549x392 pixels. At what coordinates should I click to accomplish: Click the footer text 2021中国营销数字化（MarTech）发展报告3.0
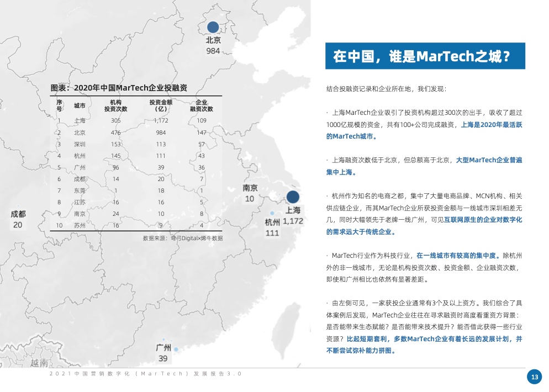(x=145, y=373)
